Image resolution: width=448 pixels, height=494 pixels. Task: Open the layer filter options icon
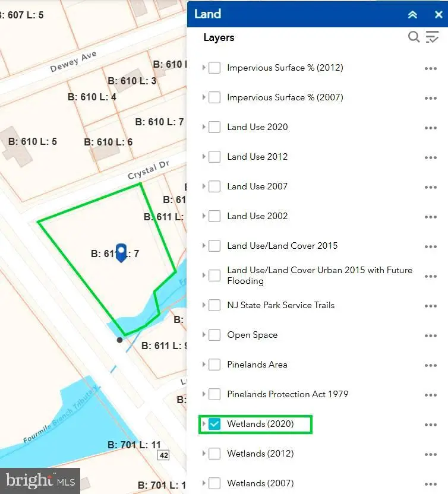click(x=432, y=37)
